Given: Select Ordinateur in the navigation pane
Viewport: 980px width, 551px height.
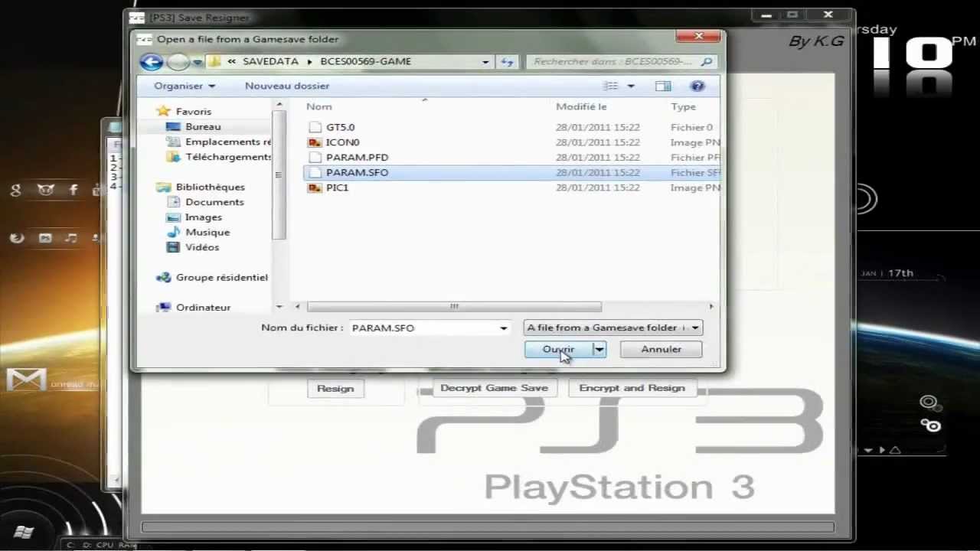Looking at the screenshot, I should tap(203, 308).
